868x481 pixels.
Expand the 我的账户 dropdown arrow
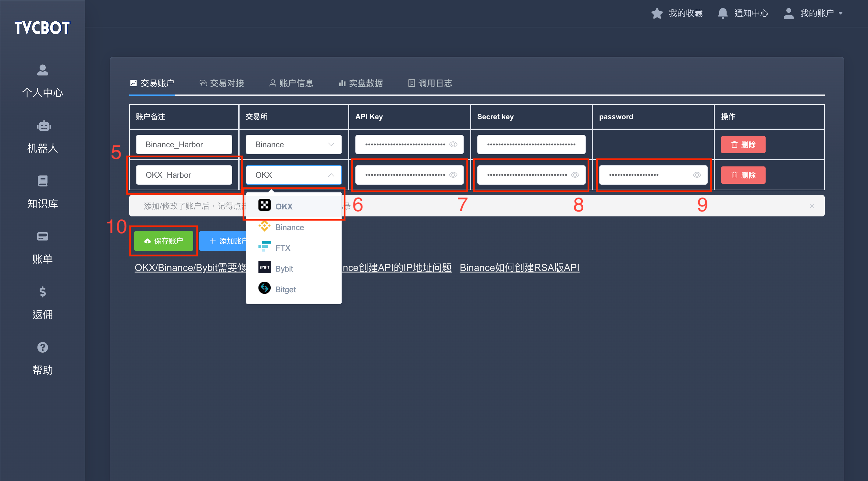click(x=841, y=13)
